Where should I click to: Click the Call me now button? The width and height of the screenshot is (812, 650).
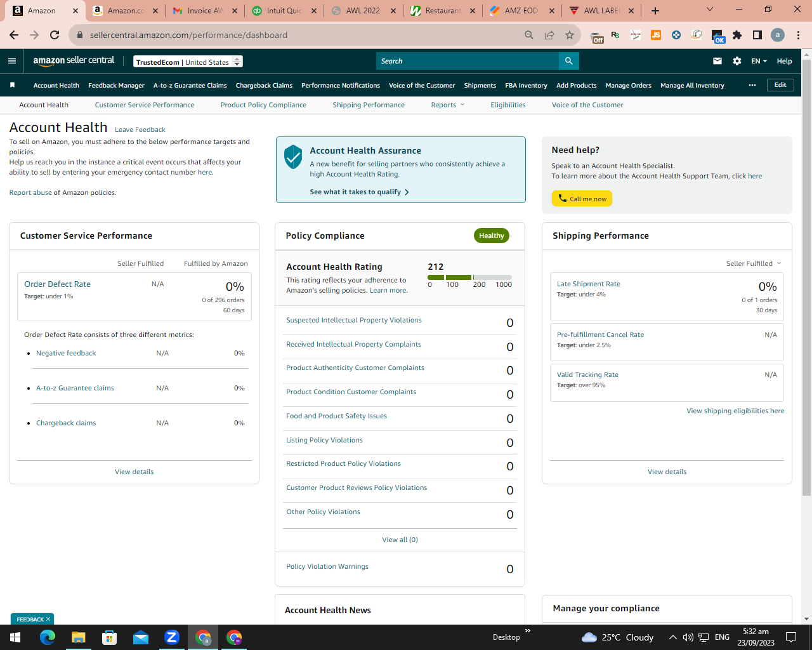pos(582,199)
